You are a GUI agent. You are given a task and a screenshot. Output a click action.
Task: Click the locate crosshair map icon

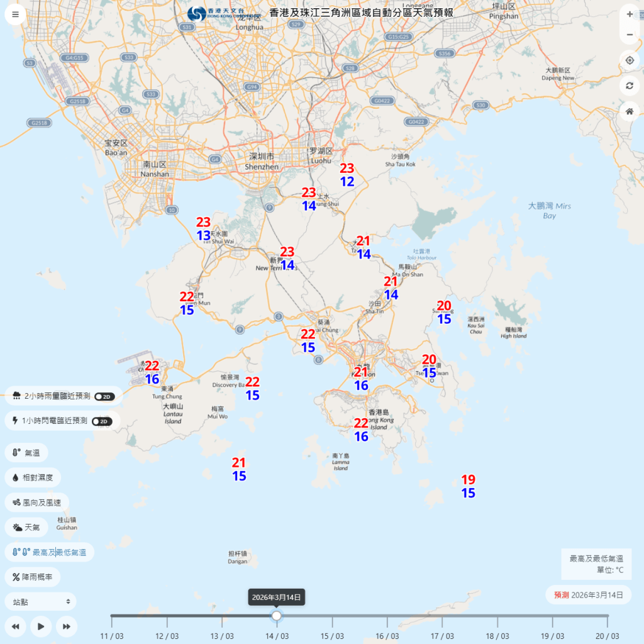pyautogui.click(x=629, y=60)
